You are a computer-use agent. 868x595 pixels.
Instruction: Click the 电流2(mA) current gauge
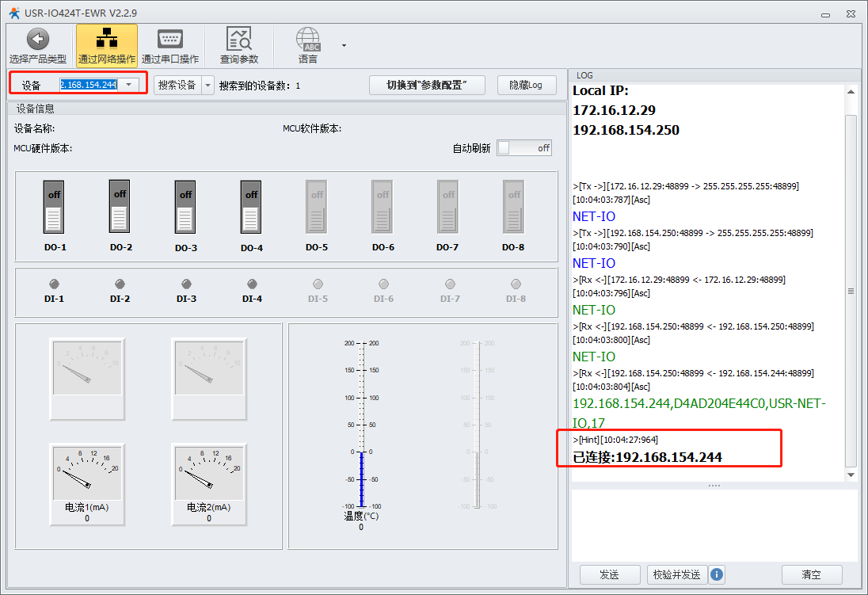point(209,484)
